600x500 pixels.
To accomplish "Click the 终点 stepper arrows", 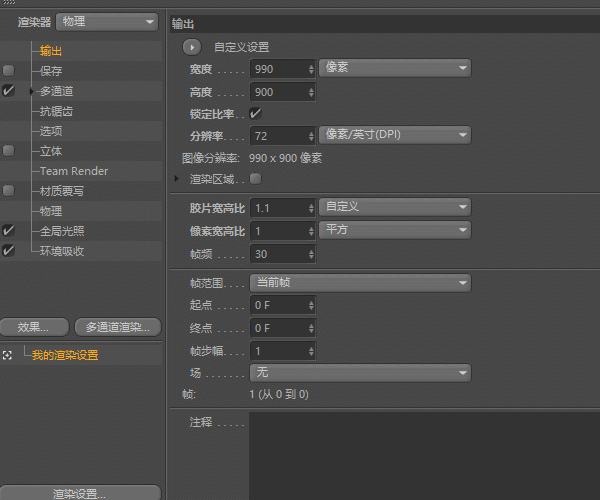I will pos(311,328).
